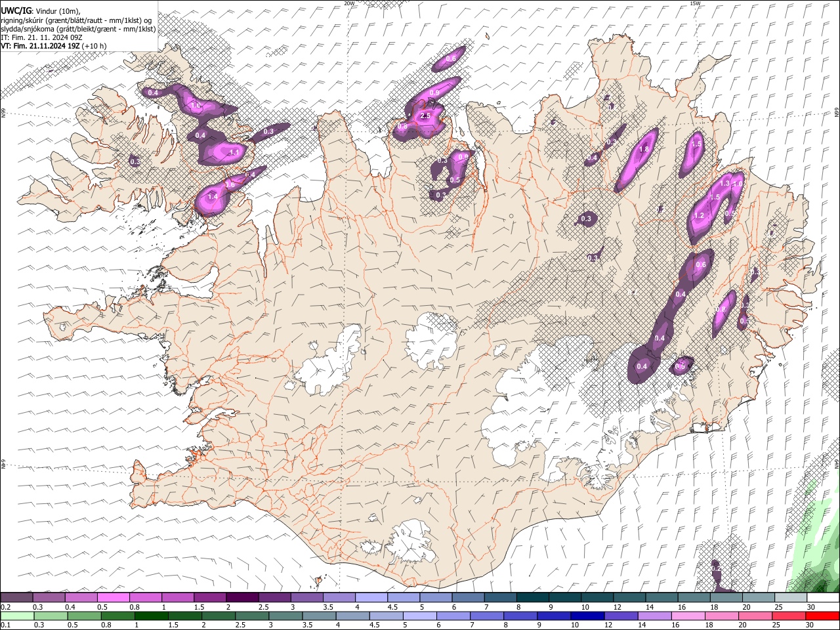Screen dimensions: 840x630
Task: Click the 15W longitude label
Action: 695,3
